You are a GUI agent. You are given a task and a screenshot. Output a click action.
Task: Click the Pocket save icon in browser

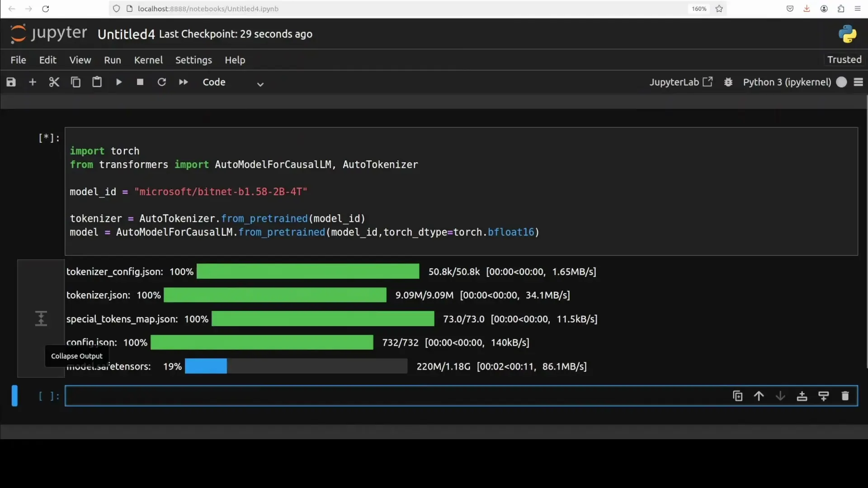[x=790, y=9]
